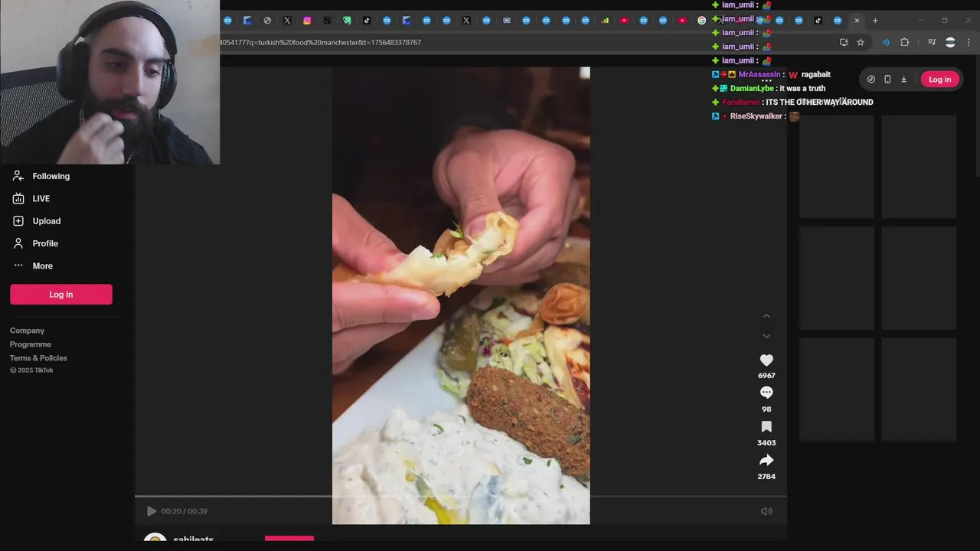Click the phone get-app icon in header
Image resolution: width=980 pixels, height=551 pixels.
(887, 80)
